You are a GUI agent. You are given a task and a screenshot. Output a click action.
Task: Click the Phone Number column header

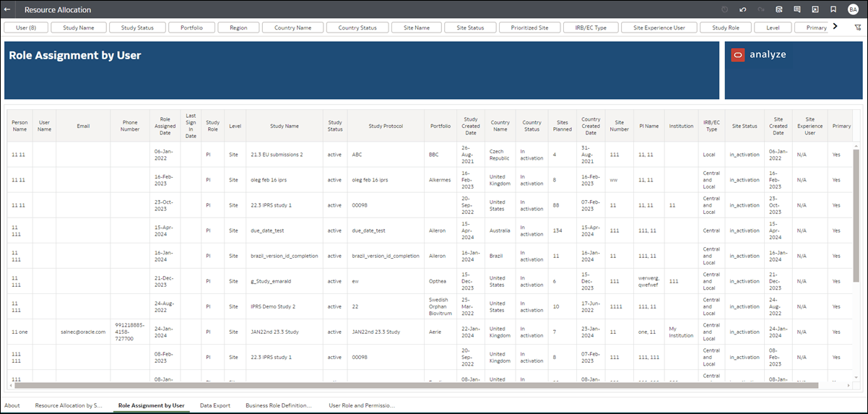coord(130,126)
